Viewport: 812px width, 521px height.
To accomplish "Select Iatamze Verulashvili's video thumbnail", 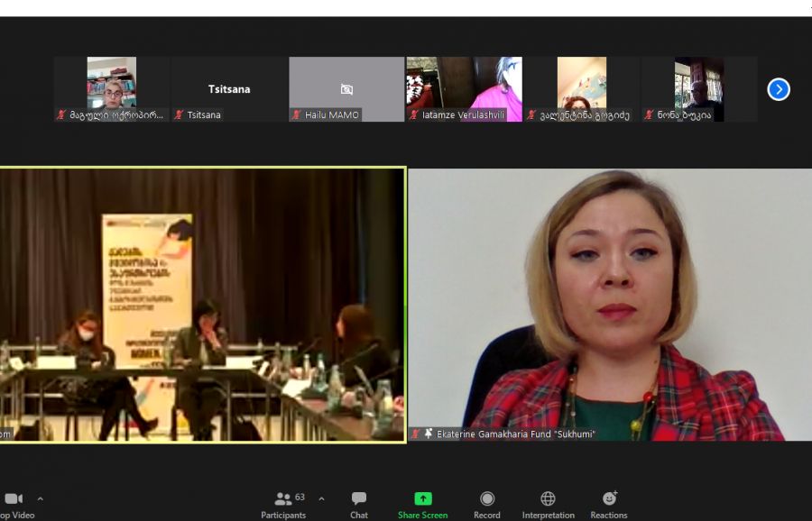I will point(464,88).
